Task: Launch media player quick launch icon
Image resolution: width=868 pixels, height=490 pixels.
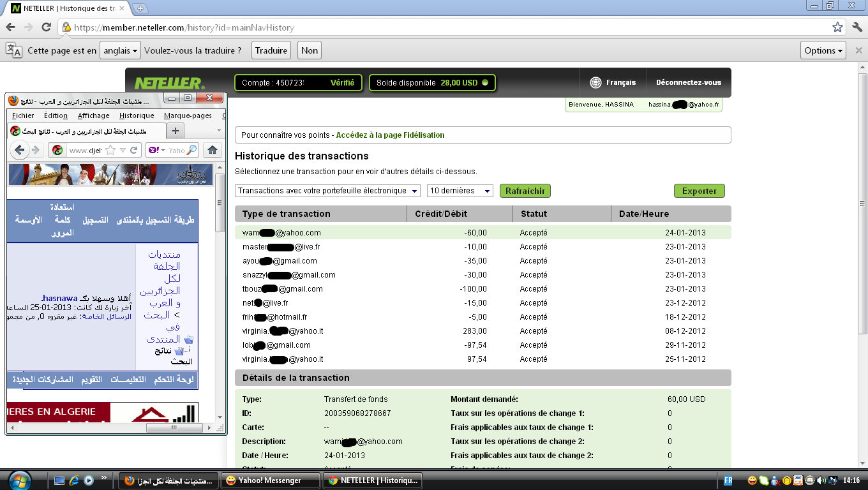Action: [89, 480]
